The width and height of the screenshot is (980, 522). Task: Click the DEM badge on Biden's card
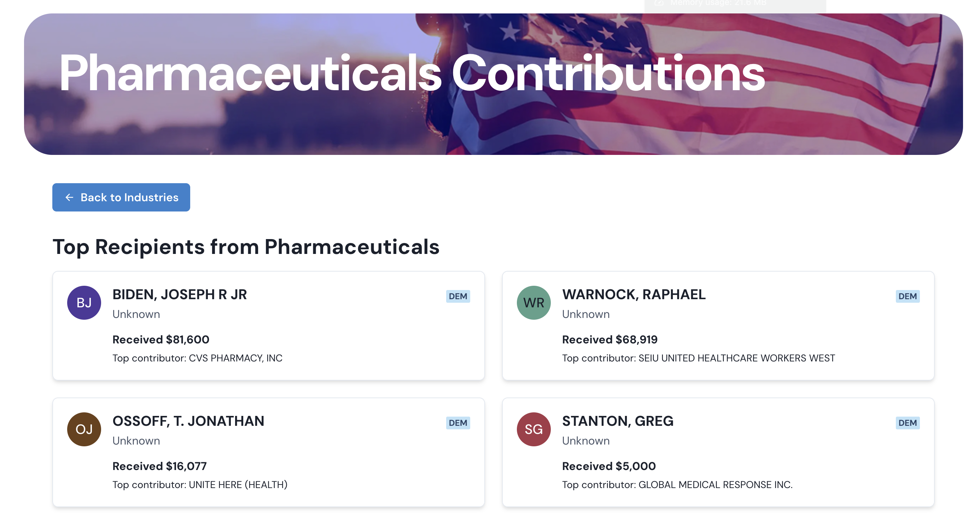pyautogui.click(x=458, y=296)
